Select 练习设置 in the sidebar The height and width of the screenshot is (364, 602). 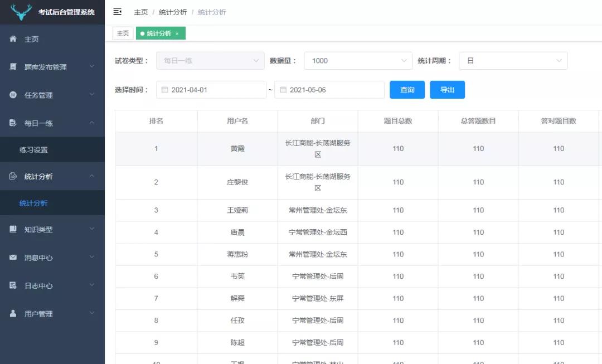pyautogui.click(x=33, y=150)
